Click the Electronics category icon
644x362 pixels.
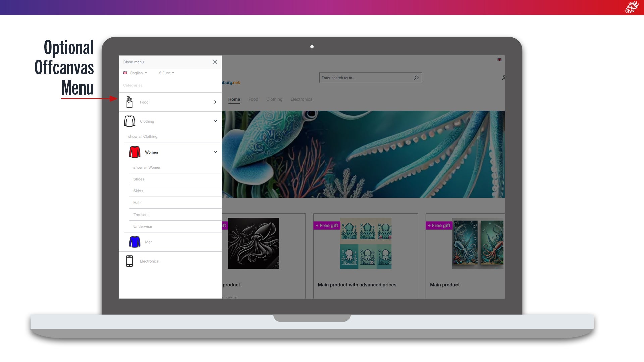[x=129, y=261]
